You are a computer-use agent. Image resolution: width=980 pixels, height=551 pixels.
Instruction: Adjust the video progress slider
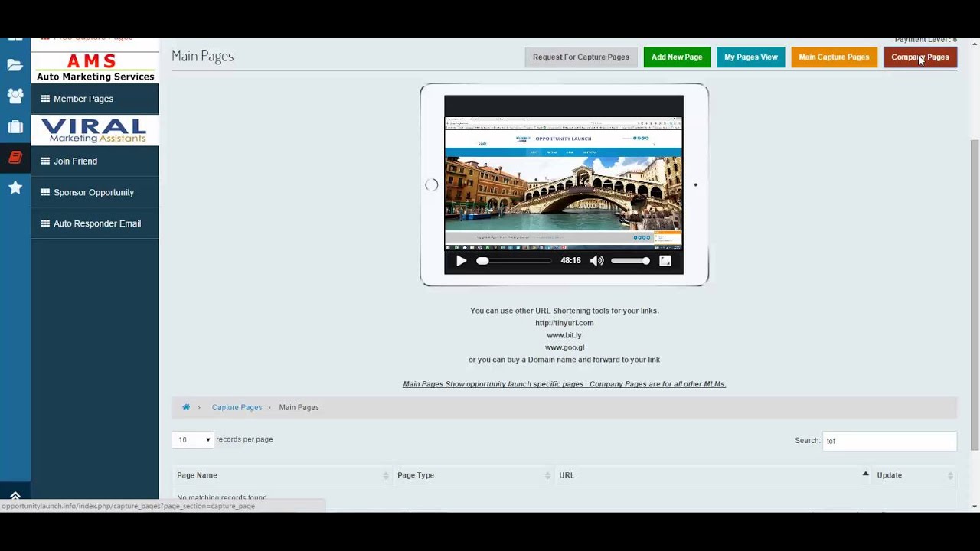(514, 261)
